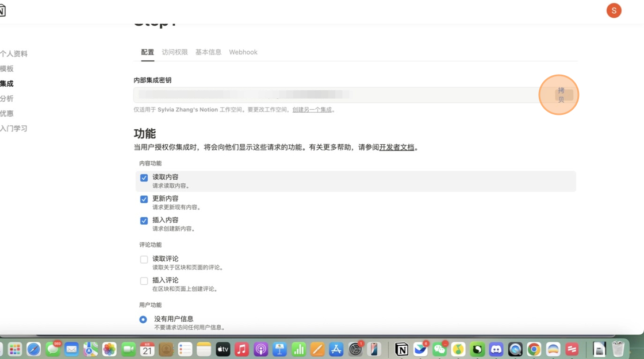Open Photos app in the dock
Screen dimensions: 644x359
click(109, 350)
